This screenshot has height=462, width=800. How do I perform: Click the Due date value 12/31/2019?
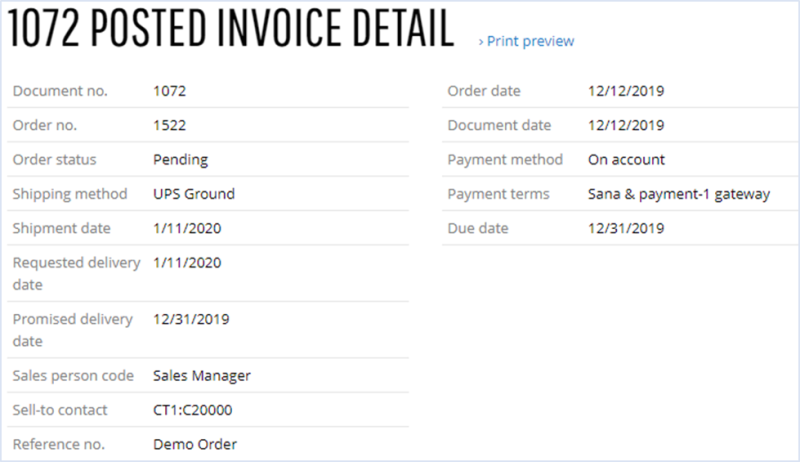pyautogui.click(x=626, y=228)
